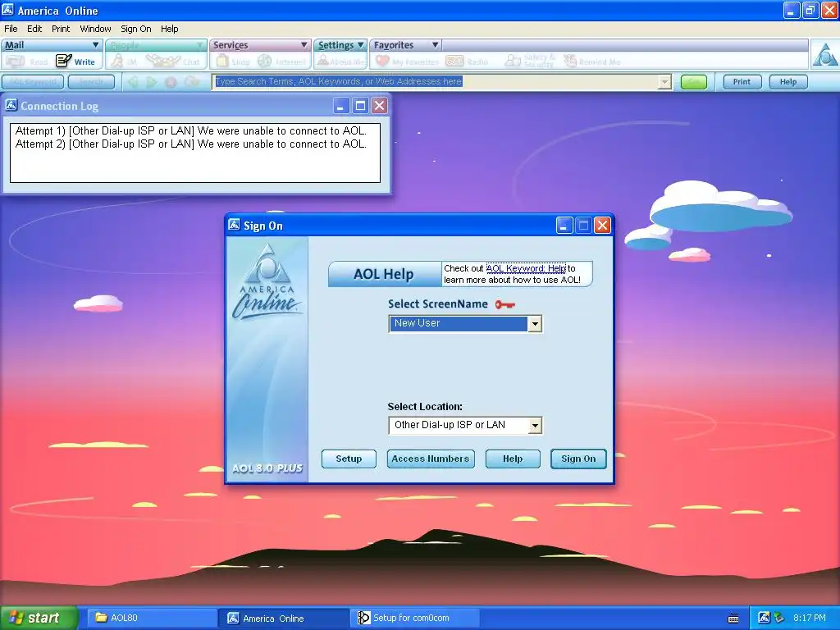The image size is (840, 630).
Task: Click the Setup button
Action: pyautogui.click(x=349, y=459)
